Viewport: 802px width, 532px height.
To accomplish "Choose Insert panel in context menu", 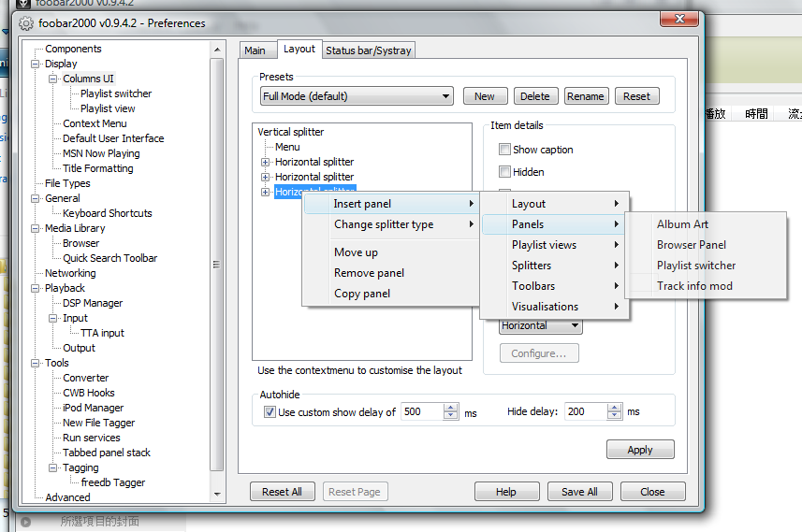I will coord(391,204).
